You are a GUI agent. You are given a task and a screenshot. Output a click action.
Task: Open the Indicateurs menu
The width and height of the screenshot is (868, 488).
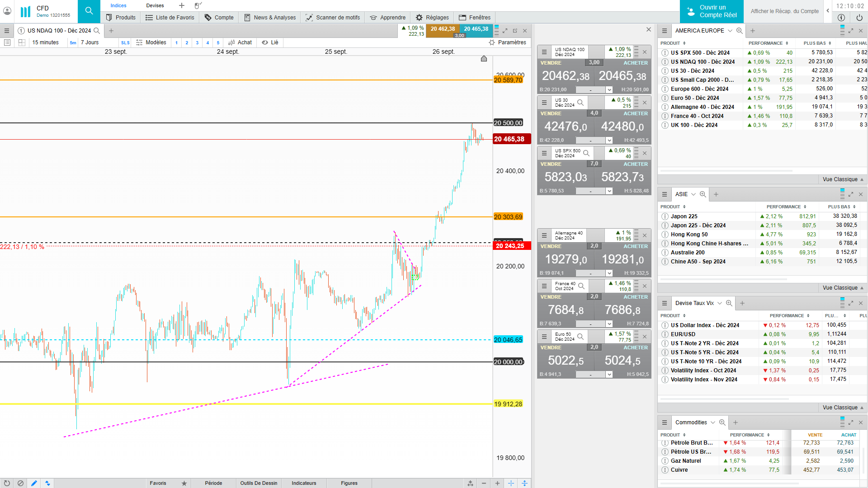[x=304, y=483]
